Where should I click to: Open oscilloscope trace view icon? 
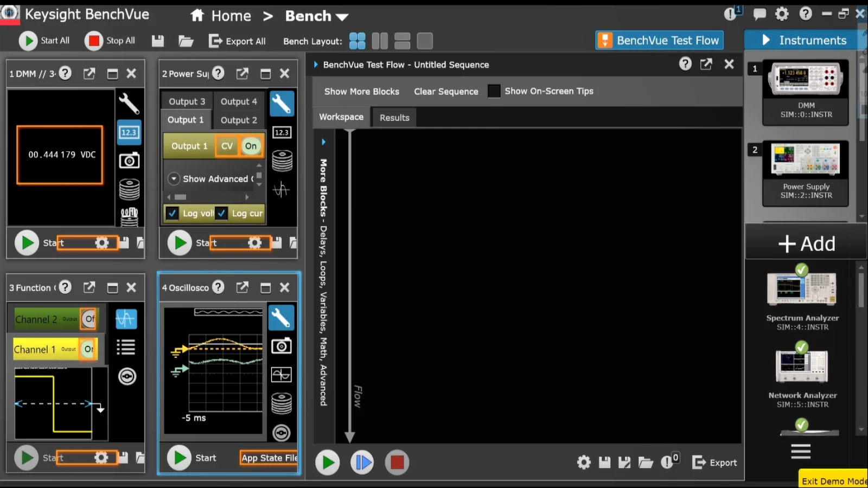point(282,375)
